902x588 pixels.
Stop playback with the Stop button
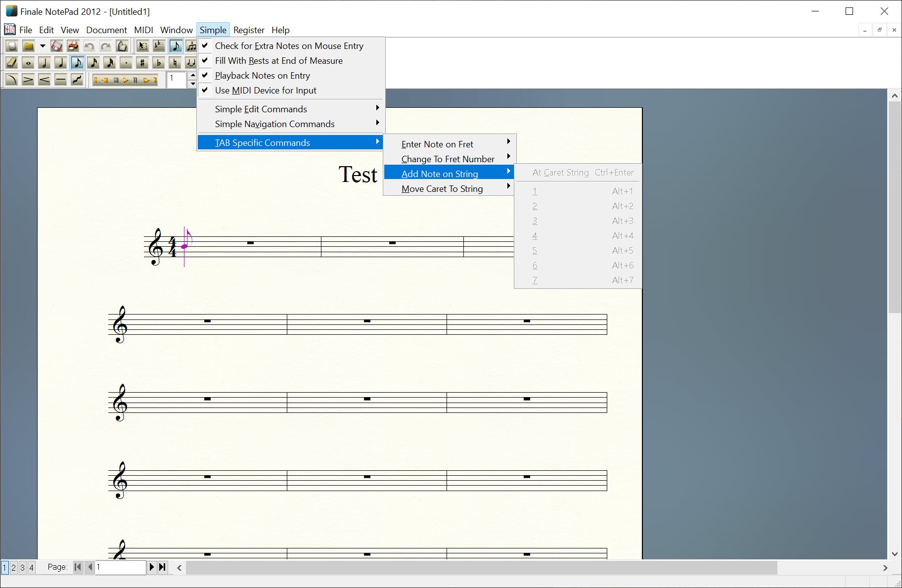click(x=116, y=80)
